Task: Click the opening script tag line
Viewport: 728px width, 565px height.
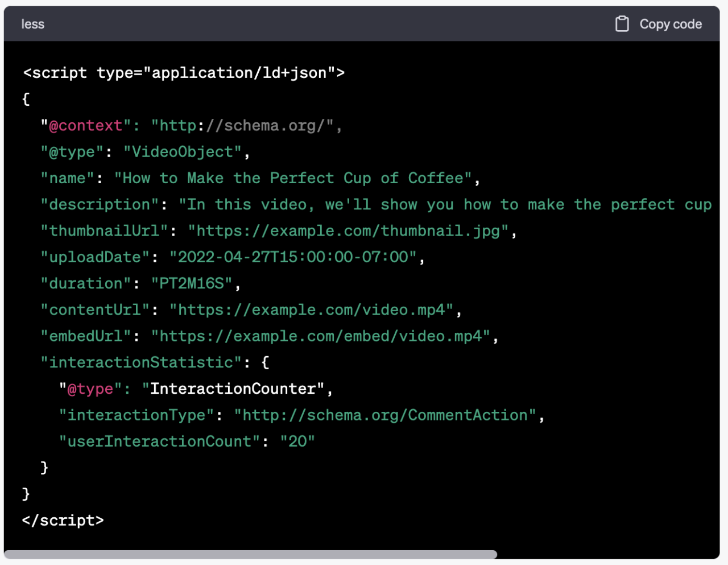Action: pos(184,73)
